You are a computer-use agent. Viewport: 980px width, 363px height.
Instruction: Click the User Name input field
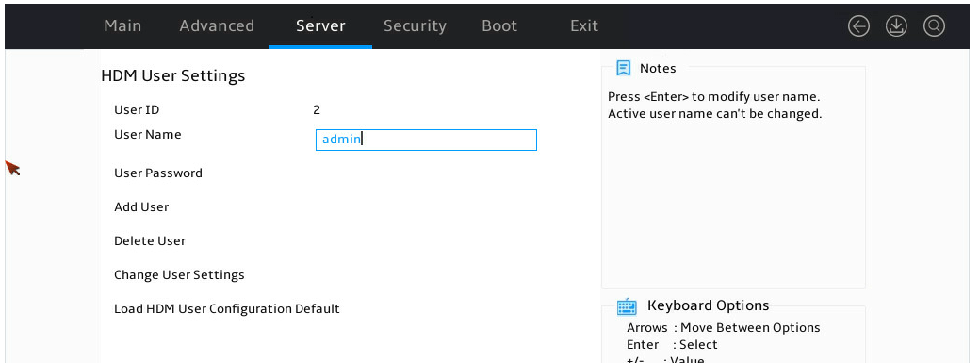426,140
